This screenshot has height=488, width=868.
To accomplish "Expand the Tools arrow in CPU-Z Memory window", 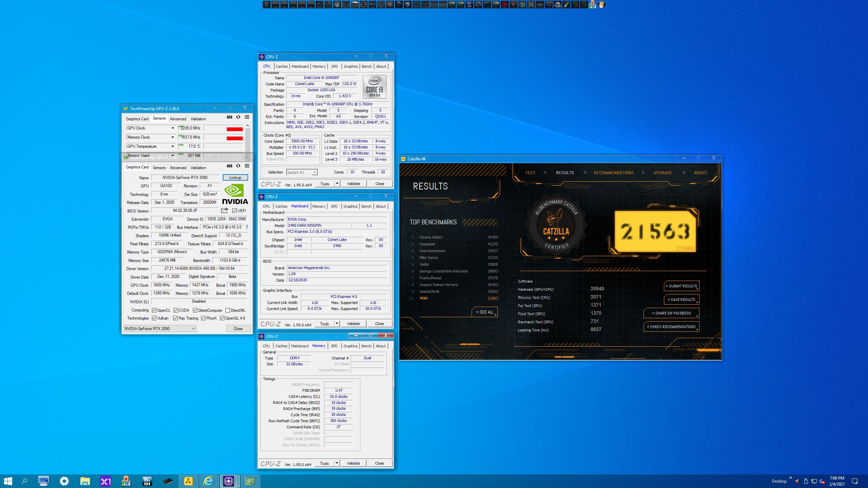I will pyautogui.click(x=337, y=463).
